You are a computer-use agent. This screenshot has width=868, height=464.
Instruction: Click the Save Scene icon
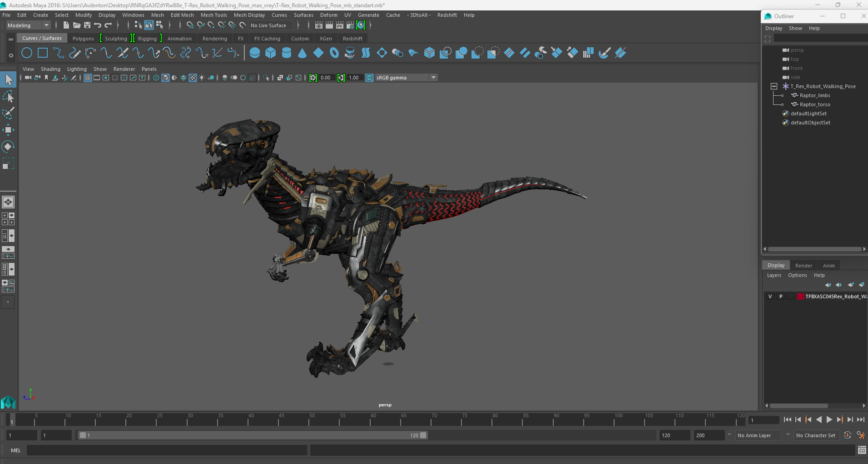pos(87,25)
